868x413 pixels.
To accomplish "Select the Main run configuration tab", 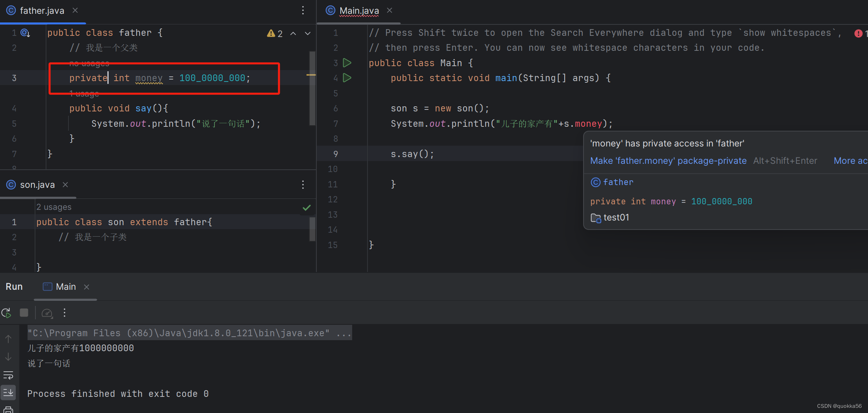I will [x=66, y=287].
